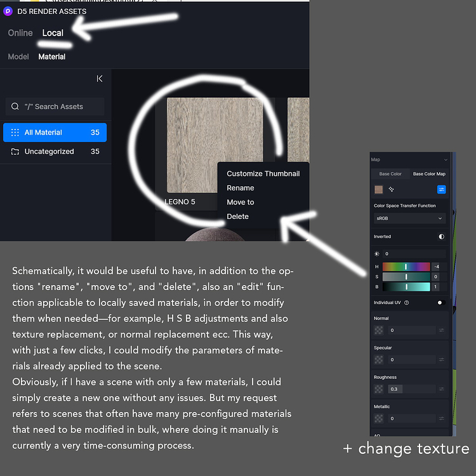Image resolution: width=476 pixels, height=476 pixels.
Task: Click the Specular value field
Action: (x=412, y=360)
